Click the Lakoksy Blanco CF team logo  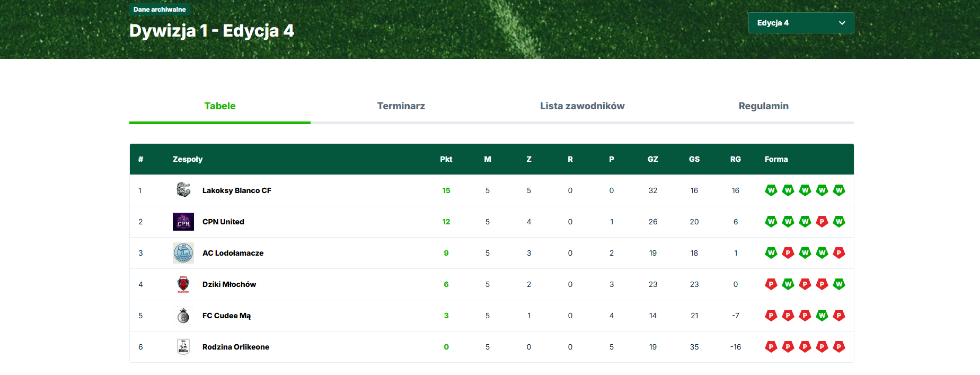[183, 190]
